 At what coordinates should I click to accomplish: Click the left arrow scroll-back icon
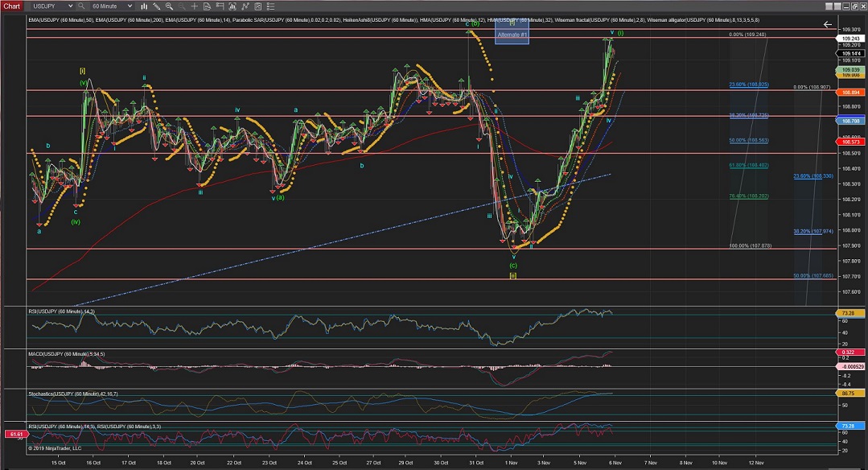coord(827,24)
